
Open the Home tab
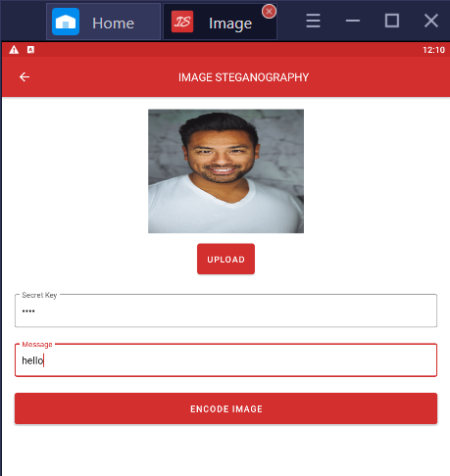pos(103,22)
